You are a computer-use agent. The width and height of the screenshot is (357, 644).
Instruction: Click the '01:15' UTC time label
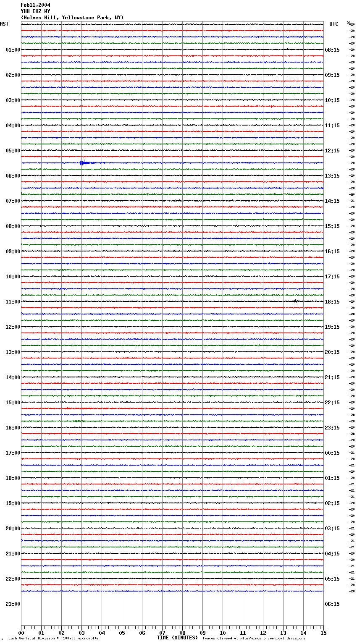click(332, 478)
